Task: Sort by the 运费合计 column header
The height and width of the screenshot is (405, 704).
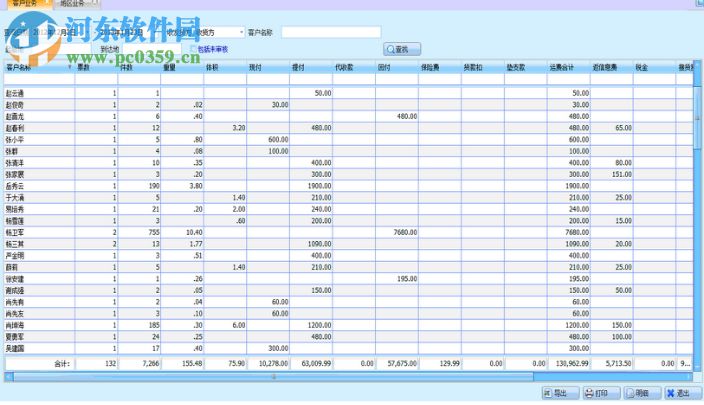Action: [x=569, y=67]
